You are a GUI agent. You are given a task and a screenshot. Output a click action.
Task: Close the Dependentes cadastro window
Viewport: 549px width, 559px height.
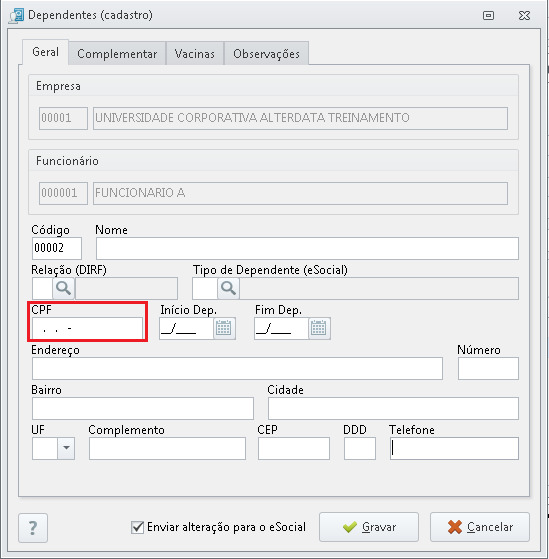coord(524,15)
